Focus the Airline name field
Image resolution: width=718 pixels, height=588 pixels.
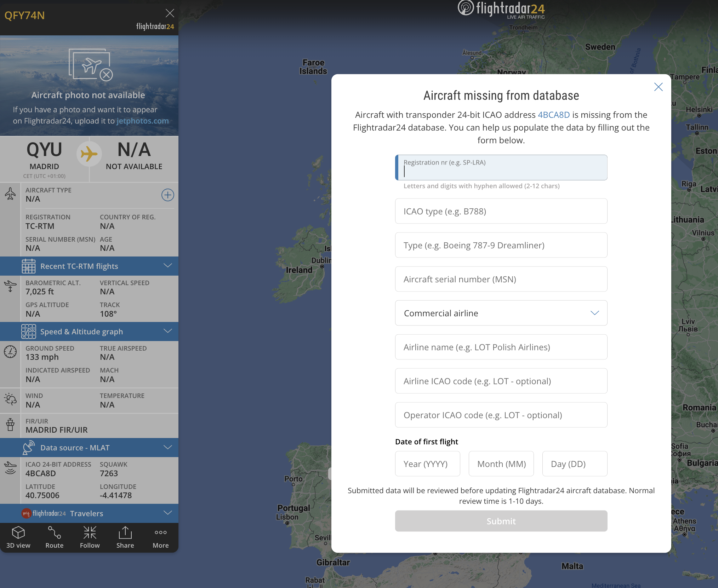click(x=501, y=347)
